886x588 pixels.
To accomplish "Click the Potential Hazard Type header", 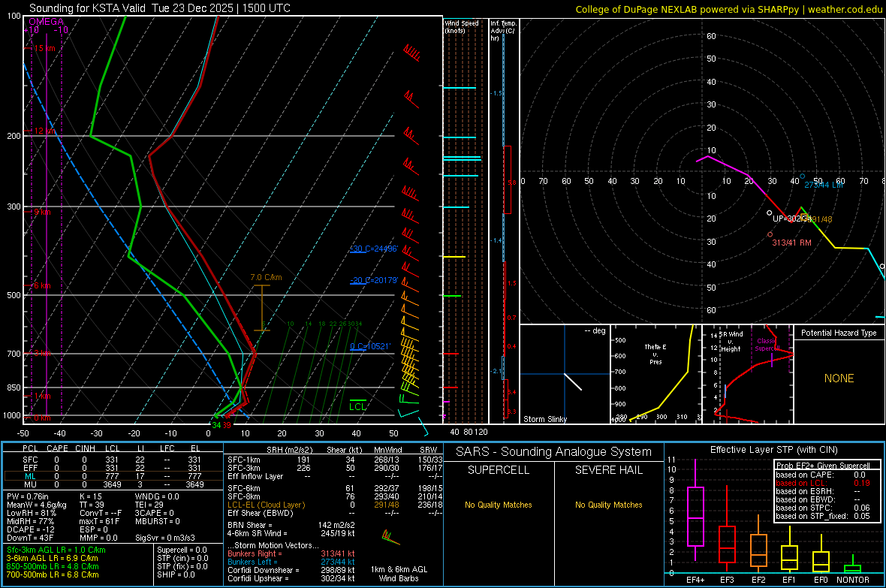I will pyautogui.click(x=839, y=333).
